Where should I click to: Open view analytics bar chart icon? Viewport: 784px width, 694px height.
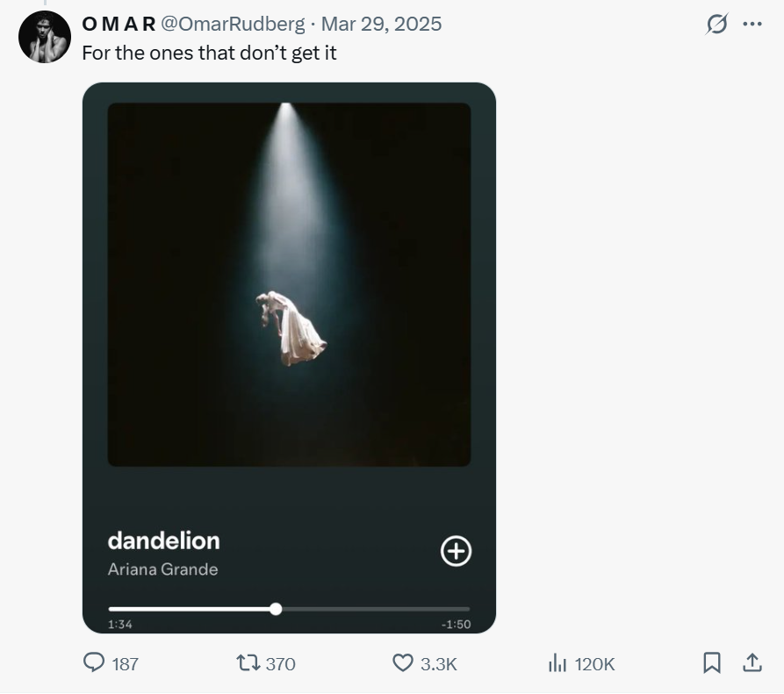click(557, 663)
